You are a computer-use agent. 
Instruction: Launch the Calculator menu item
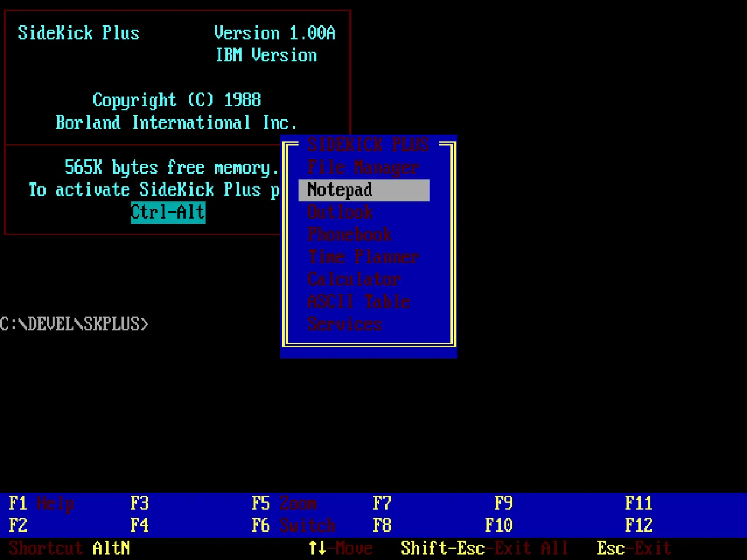(x=354, y=280)
